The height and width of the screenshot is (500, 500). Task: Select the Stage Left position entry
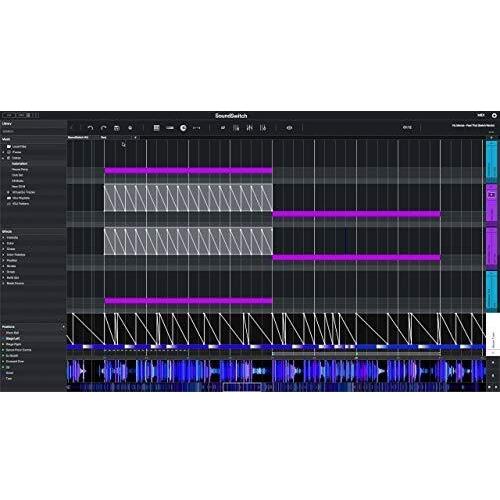[x=13, y=338]
